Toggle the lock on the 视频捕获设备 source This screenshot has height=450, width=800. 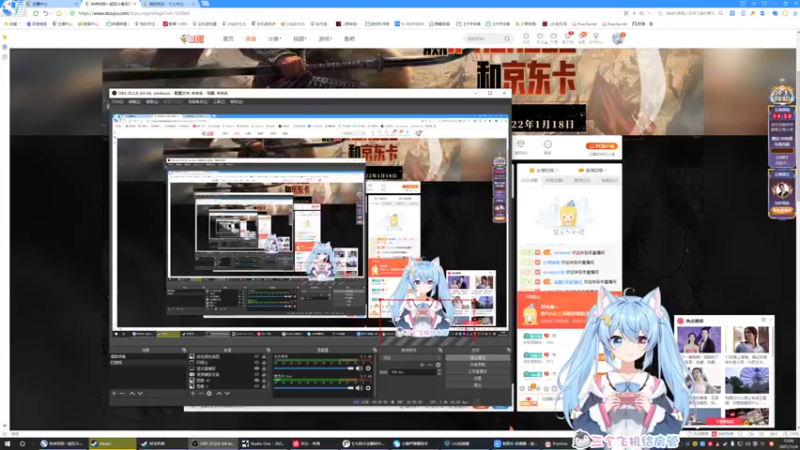pos(264,374)
